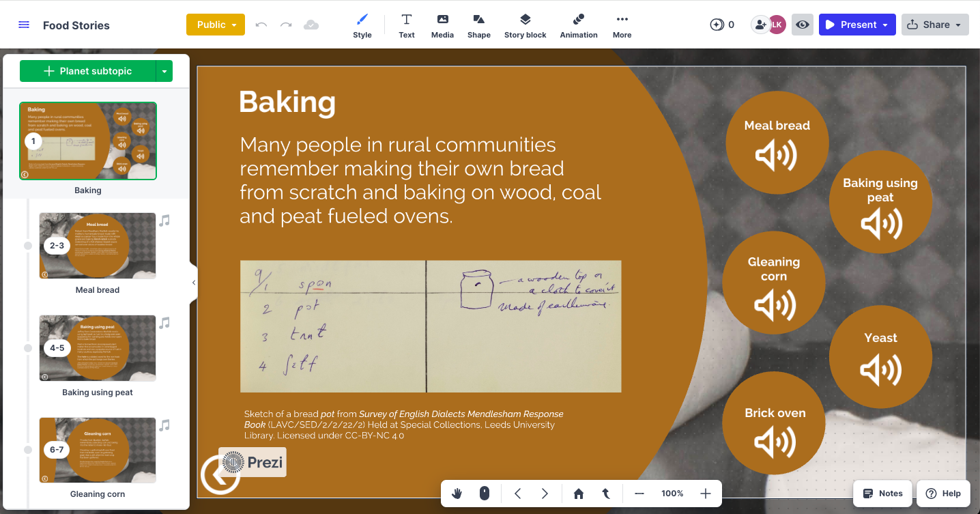
Task: Select the Baking slide thumbnail
Action: [88, 141]
